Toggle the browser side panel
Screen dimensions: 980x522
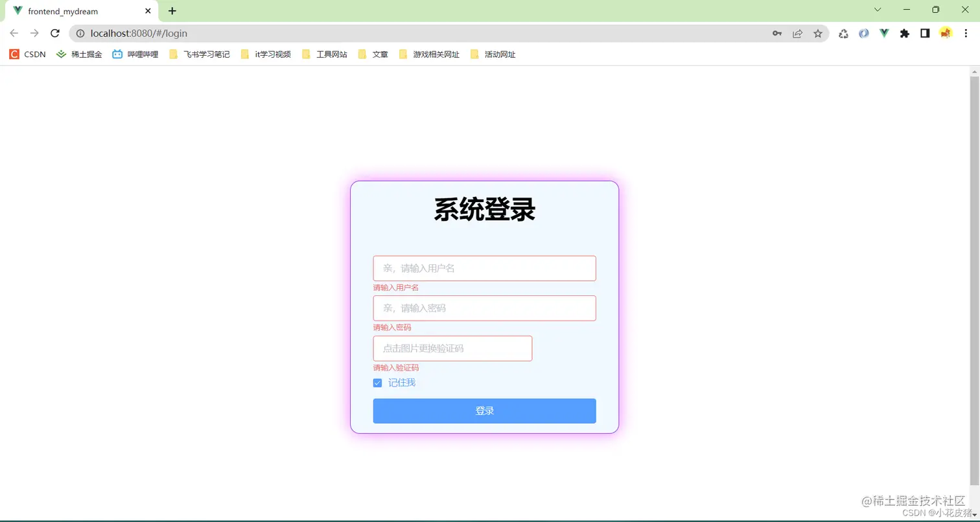(x=925, y=34)
